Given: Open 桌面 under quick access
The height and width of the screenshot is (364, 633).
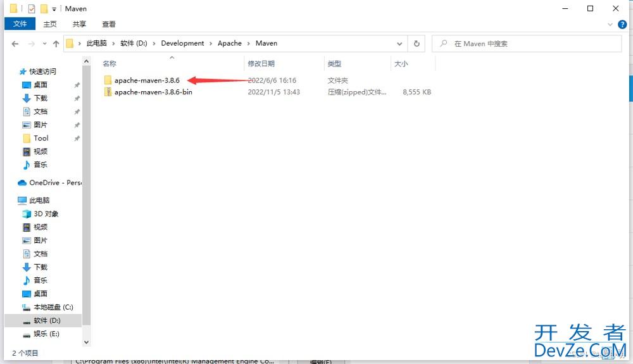Looking at the screenshot, I should (x=41, y=85).
